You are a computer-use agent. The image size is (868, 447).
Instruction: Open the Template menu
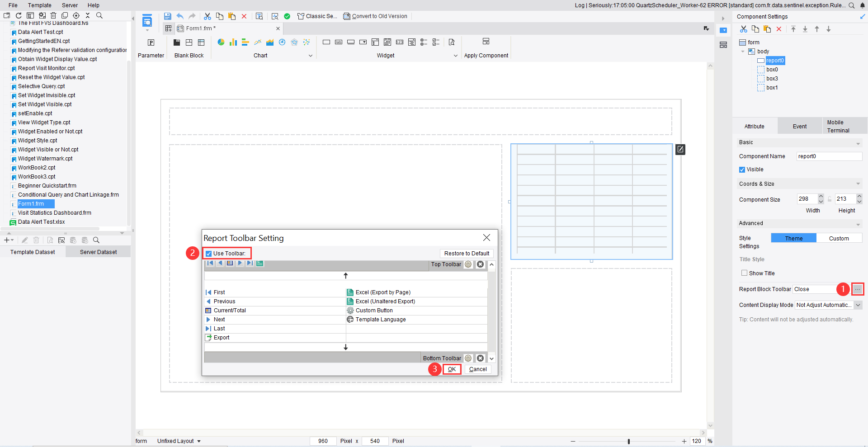[40, 5]
